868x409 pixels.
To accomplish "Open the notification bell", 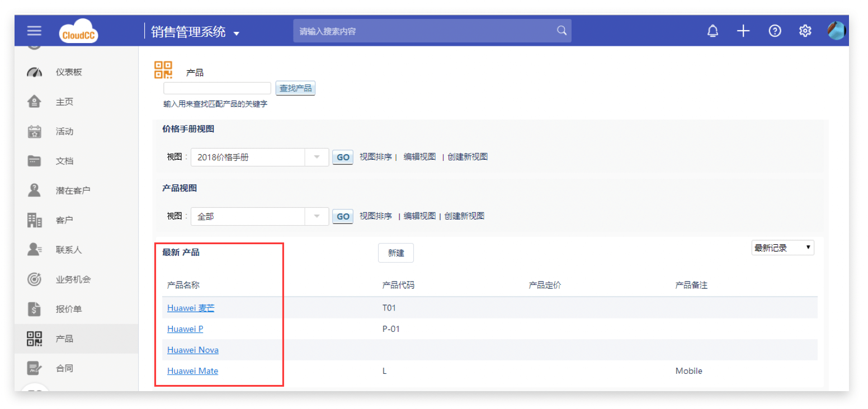I will pyautogui.click(x=713, y=31).
